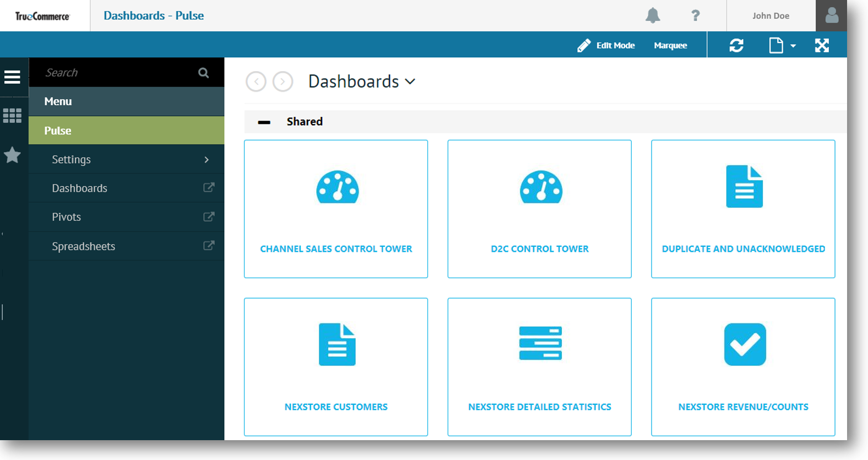This screenshot has height=460, width=868.
Task: Open the apps grid icon in sidebar
Action: (12, 116)
